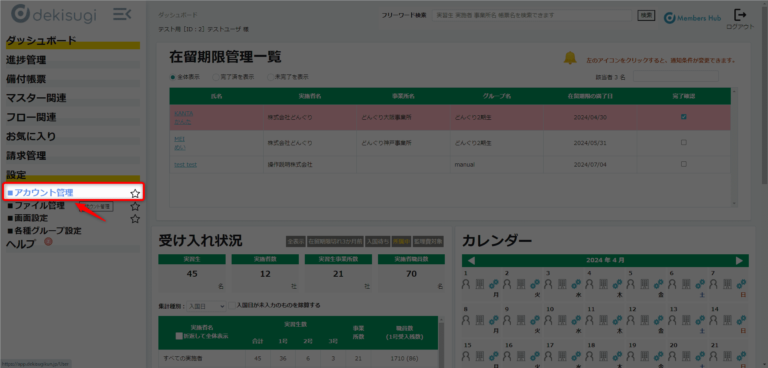Expand the 備付帳票 sidebar menu
768x368 pixels.
72,80
